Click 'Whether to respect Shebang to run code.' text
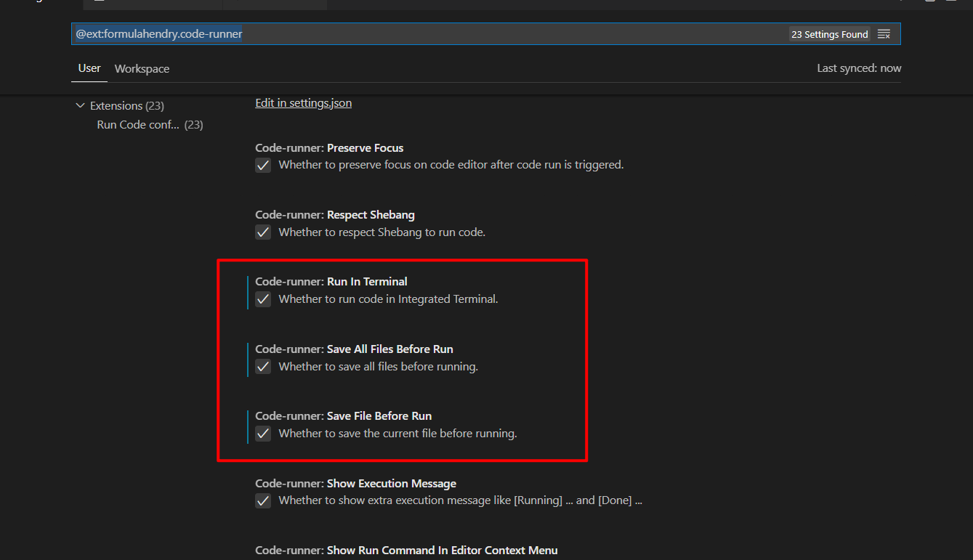The image size is (973, 560). (x=382, y=232)
